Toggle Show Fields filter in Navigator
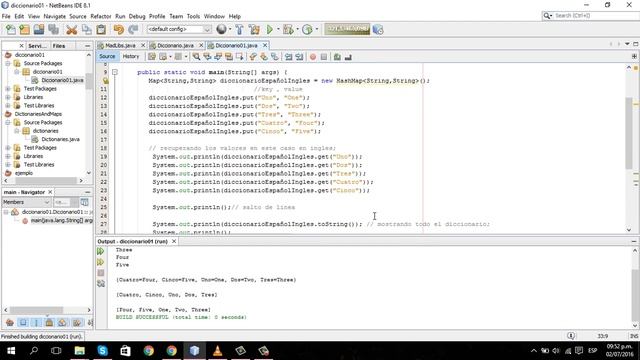Screen dimensions: 640x360 (x=23, y=322)
